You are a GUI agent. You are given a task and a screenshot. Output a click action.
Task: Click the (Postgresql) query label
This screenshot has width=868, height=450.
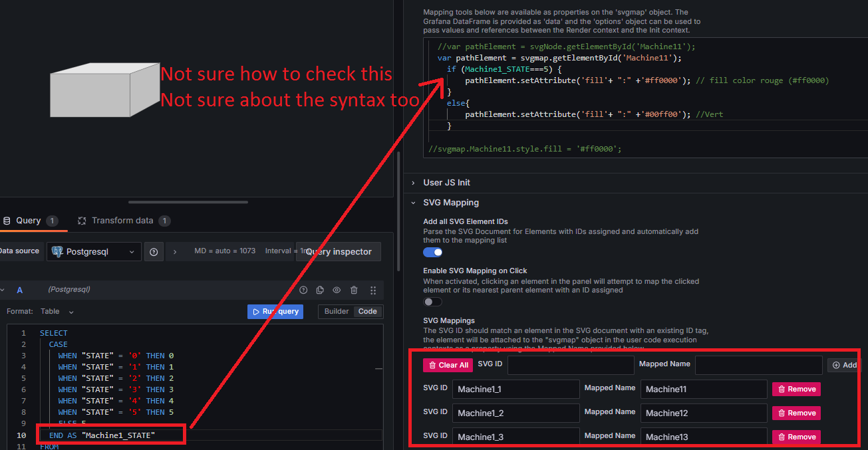point(69,290)
